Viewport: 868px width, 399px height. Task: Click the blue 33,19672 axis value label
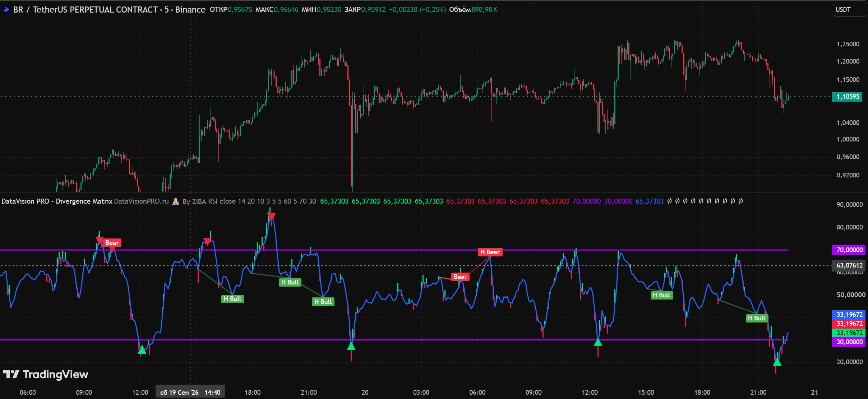point(849,315)
